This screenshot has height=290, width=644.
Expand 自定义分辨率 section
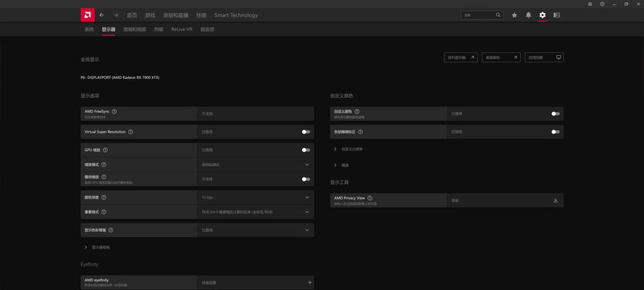pyautogui.click(x=348, y=149)
